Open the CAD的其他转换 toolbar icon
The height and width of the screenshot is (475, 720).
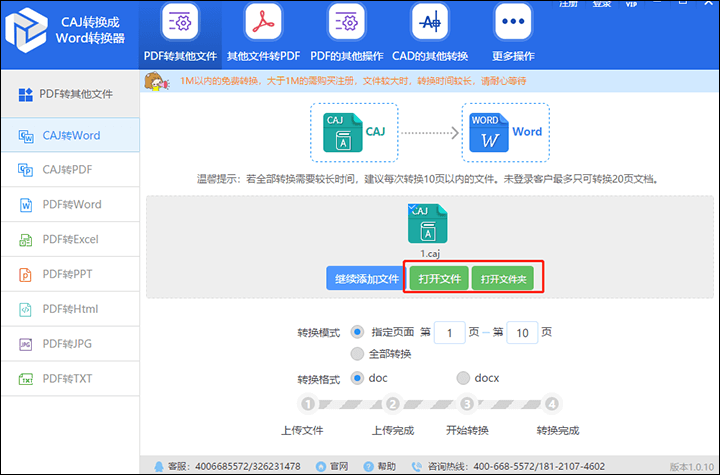[x=430, y=22]
